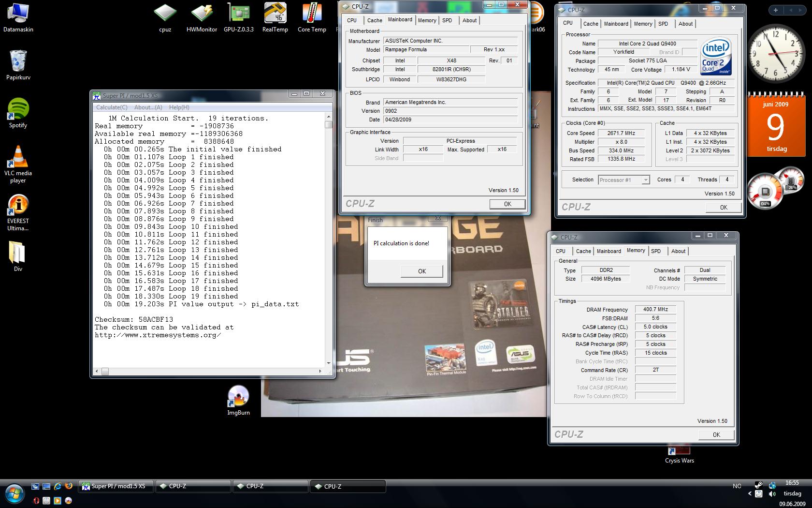The width and height of the screenshot is (812, 508).
Task: Launch VLC media player shortcut
Action: tap(18, 164)
